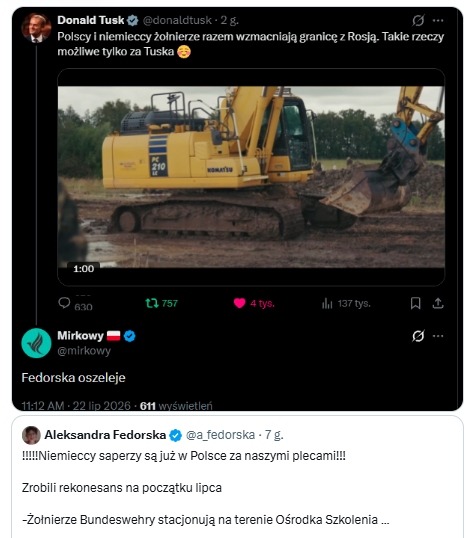View analytics icon showing 137 tys.
The height and width of the screenshot is (538, 476).
coord(327,303)
